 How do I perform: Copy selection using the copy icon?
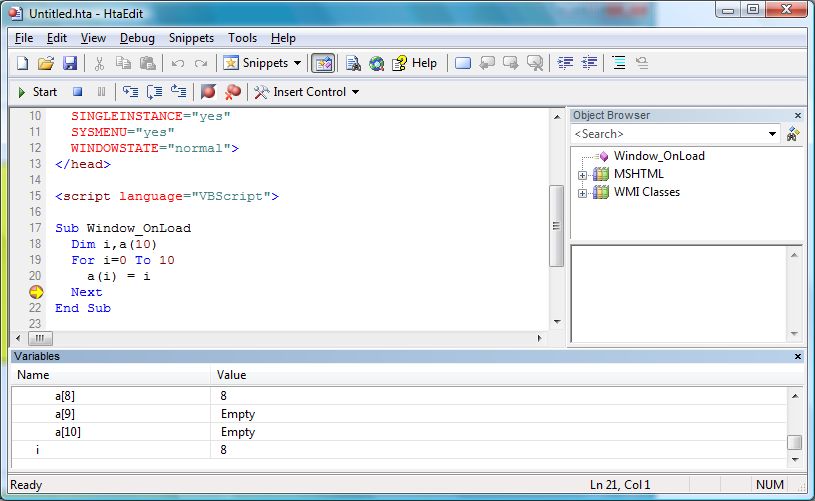click(x=123, y=63)
